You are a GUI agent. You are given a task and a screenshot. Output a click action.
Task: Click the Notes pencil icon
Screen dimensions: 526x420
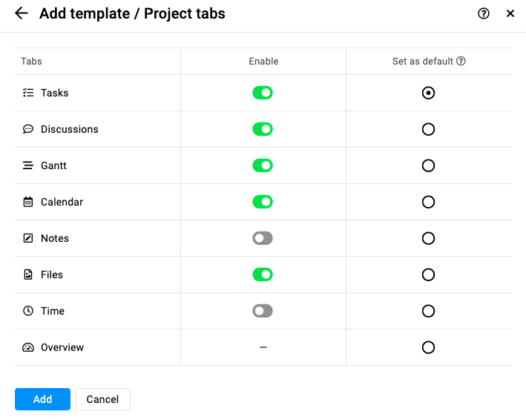pos(28,238)
